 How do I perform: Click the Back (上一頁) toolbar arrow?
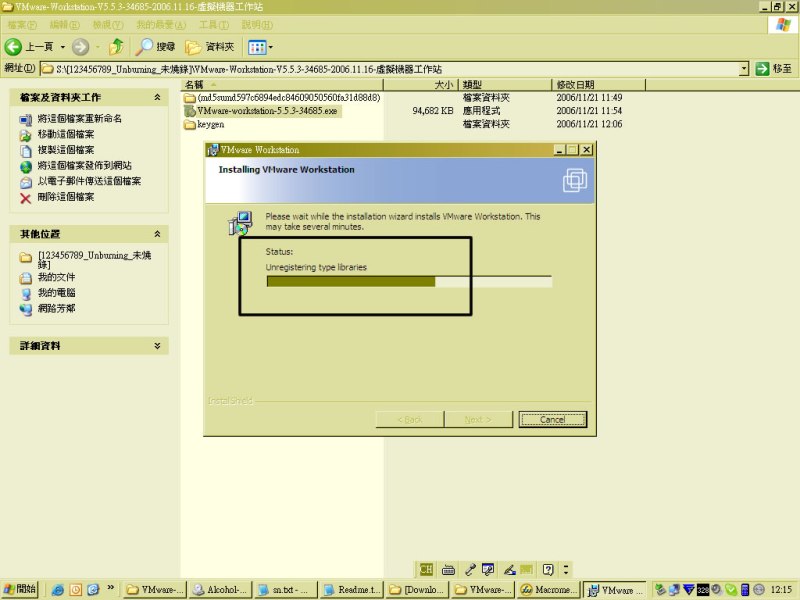coord(14,47)
